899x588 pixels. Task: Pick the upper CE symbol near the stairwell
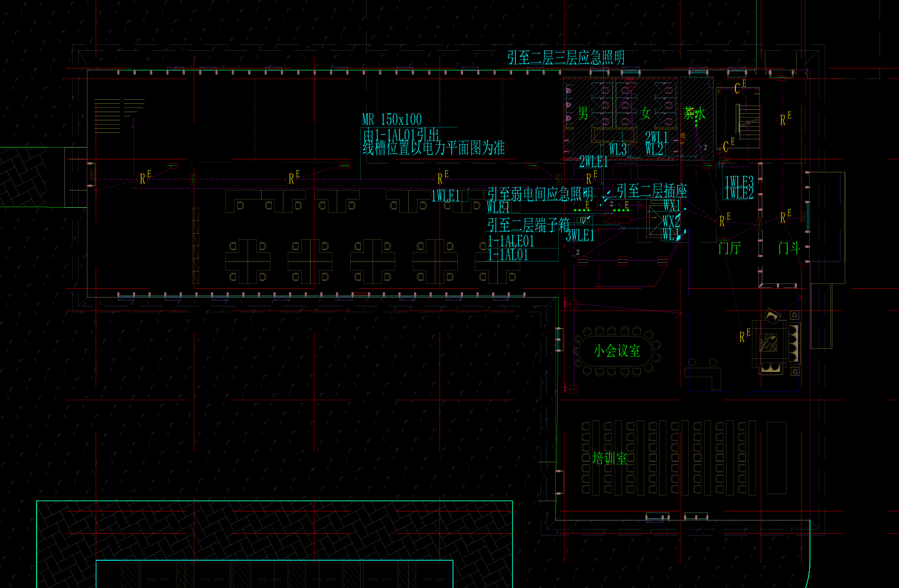coord(740,88)
